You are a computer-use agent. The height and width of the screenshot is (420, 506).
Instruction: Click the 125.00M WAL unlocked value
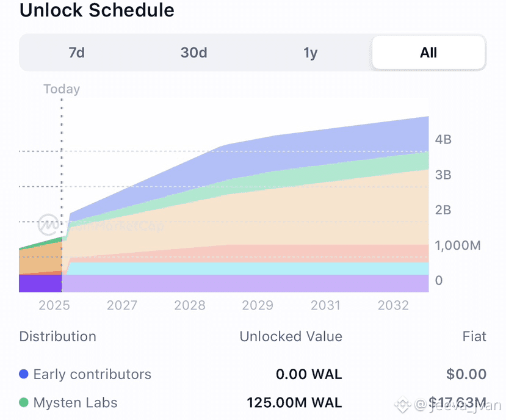click(x=294, y=403)
